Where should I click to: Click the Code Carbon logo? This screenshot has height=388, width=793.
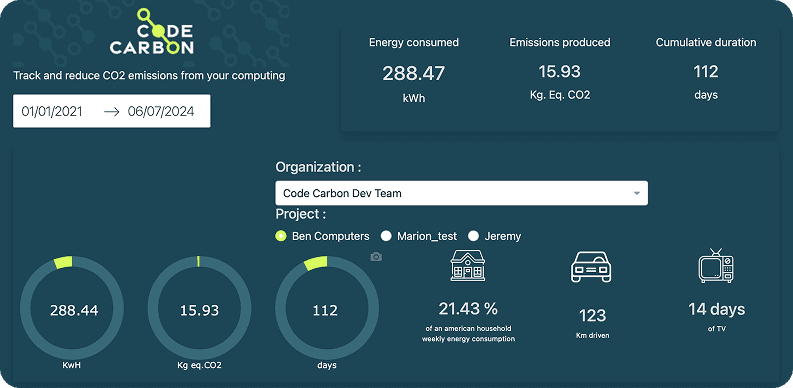(152, 32)
